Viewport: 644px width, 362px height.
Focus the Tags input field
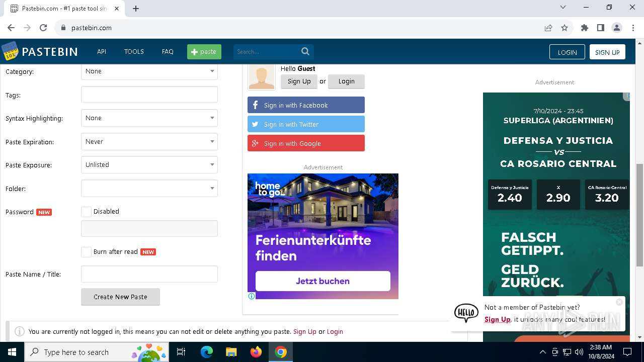click(x=149, y=95)
